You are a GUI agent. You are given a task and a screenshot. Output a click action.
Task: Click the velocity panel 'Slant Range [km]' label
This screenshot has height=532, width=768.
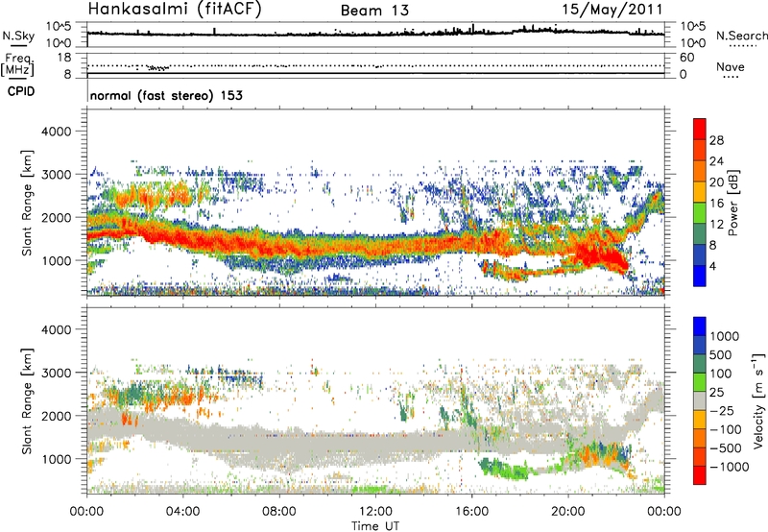tap(27, 401)
